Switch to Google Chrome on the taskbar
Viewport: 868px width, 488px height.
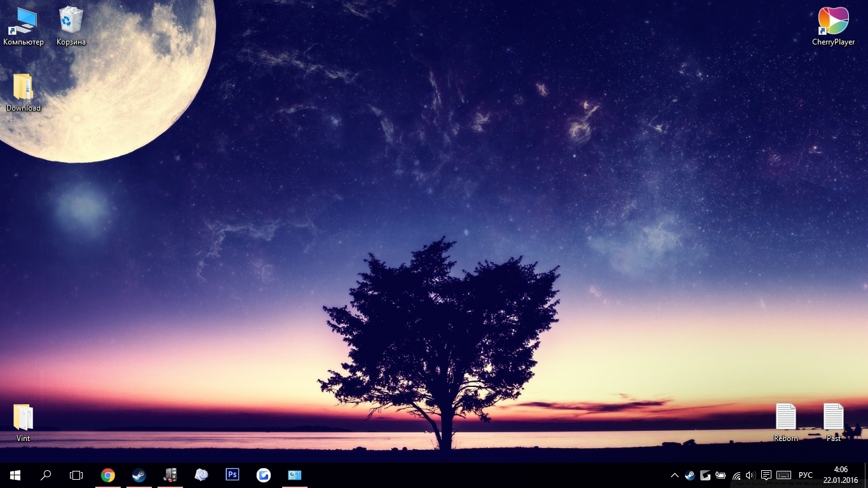pyautogui.click(x=108, y=475)
